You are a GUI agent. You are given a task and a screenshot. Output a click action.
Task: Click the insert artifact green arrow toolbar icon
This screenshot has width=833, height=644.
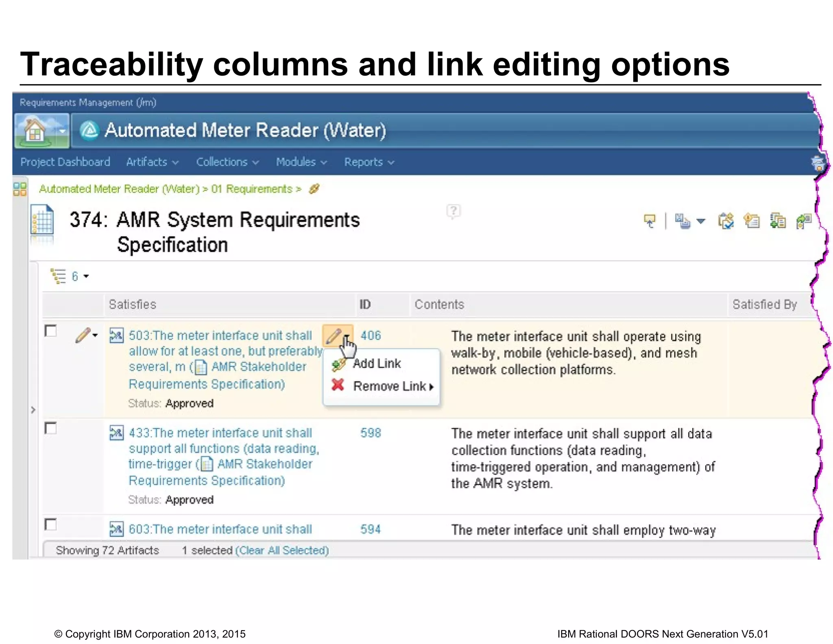[778, 221]
